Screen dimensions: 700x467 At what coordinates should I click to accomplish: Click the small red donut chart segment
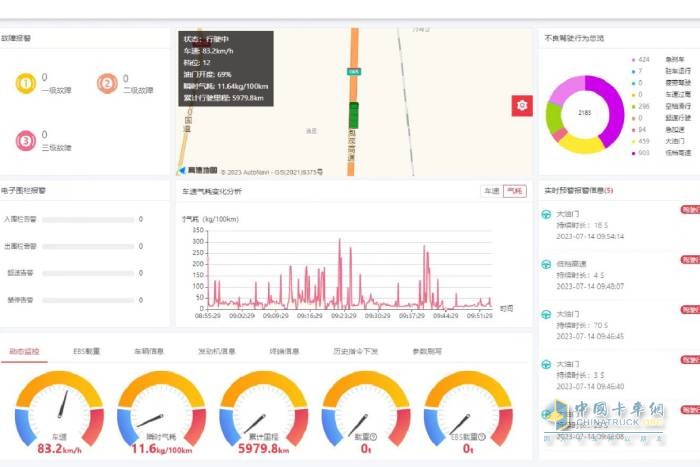tap(559, 134)
